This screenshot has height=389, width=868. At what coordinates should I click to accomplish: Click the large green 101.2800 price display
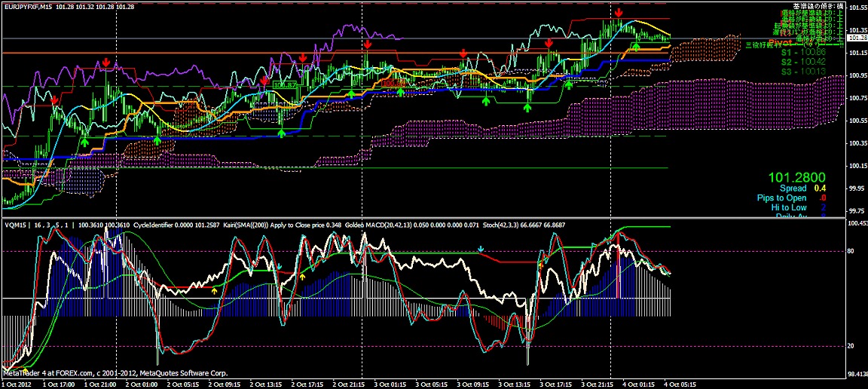[797, 176]
